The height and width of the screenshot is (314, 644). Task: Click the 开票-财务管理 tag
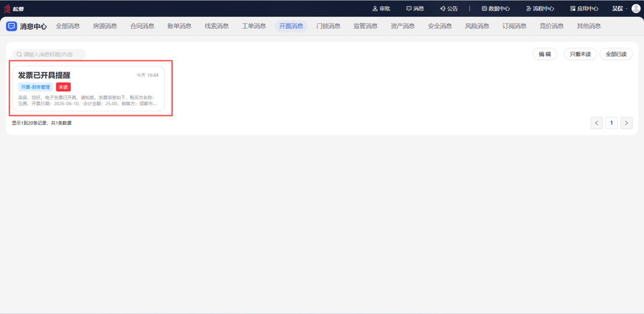pos(35,87)
